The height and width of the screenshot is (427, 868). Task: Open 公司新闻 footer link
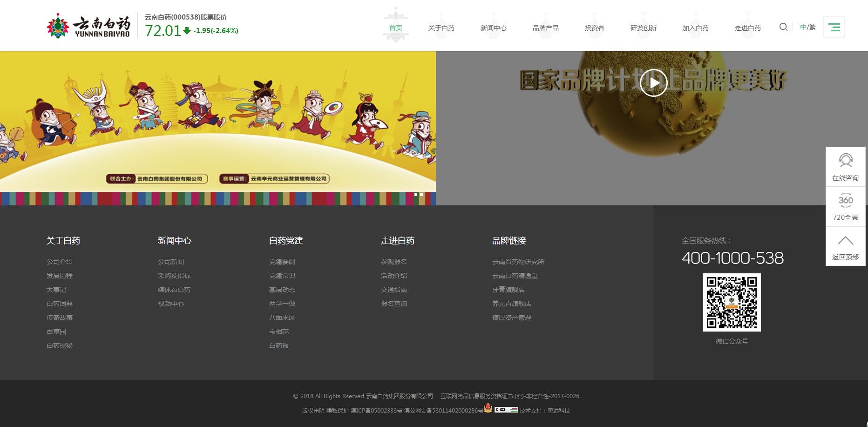[171, 262]
